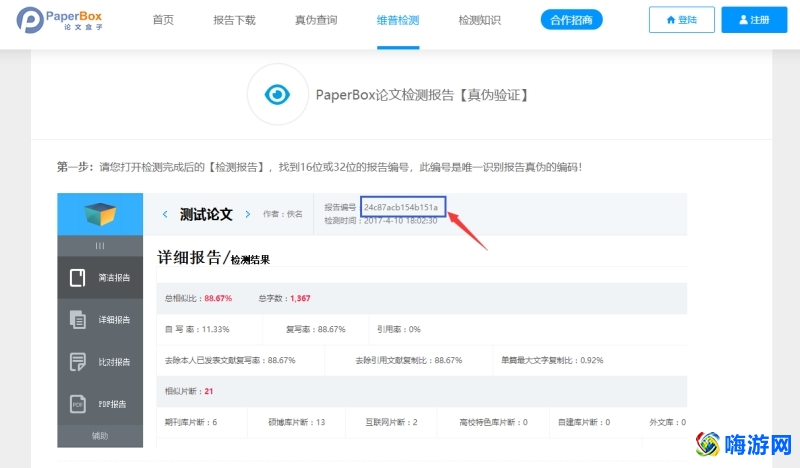800x468 pixels.
Task: Click the colorful cube logo
Action: pyautogui.click(x=100, y=214)
